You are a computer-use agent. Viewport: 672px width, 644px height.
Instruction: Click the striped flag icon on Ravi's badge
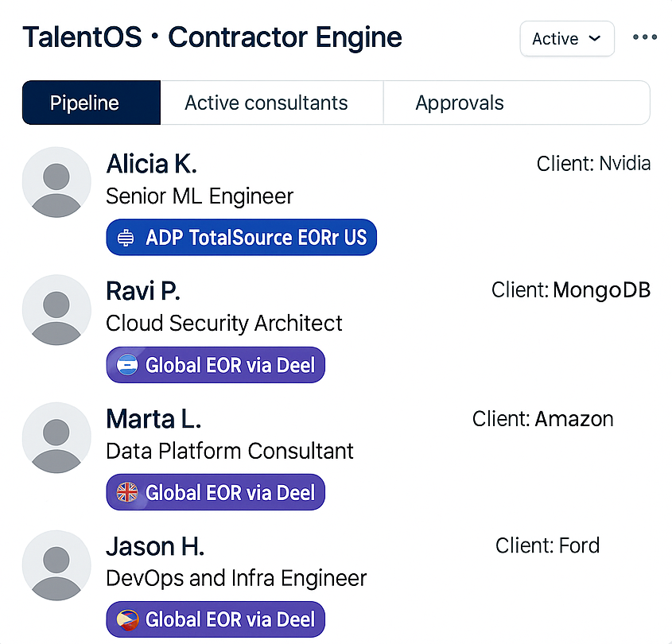click(127, 366)
